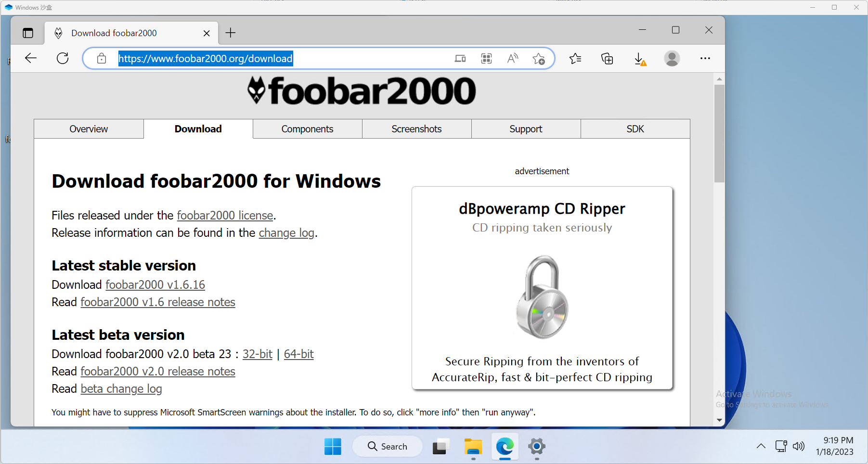
Task: Open network status tray icon
Action: click(781, 446)
